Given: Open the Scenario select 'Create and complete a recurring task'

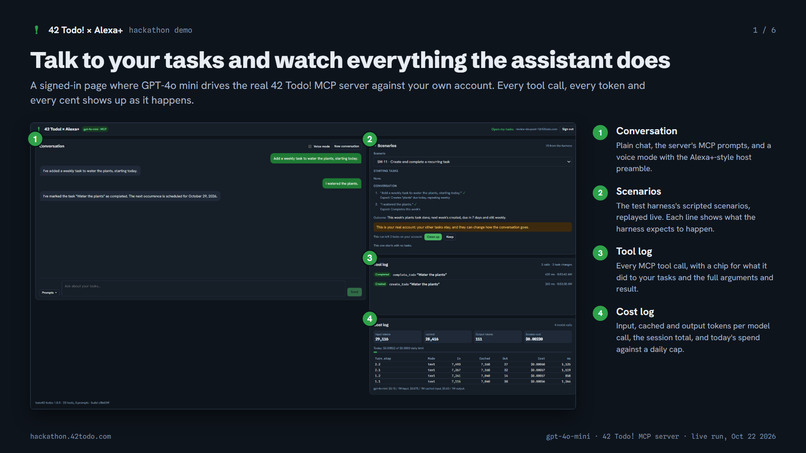Looking at the screenshot, I should coord(473,161).
